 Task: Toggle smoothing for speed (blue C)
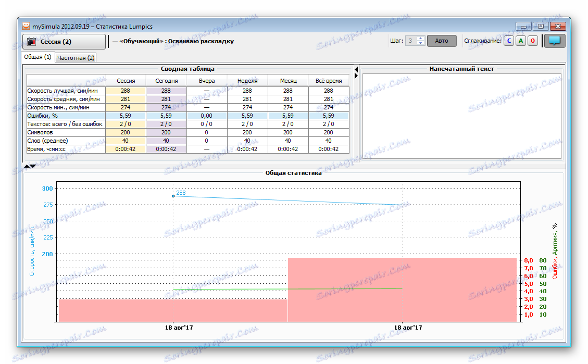tap(508, 41)
